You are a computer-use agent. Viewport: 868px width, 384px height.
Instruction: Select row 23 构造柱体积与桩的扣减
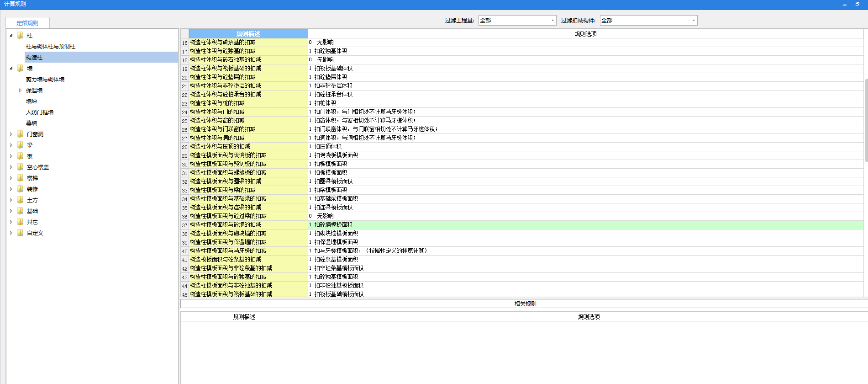pyautogui.click(x=248, y=103)
